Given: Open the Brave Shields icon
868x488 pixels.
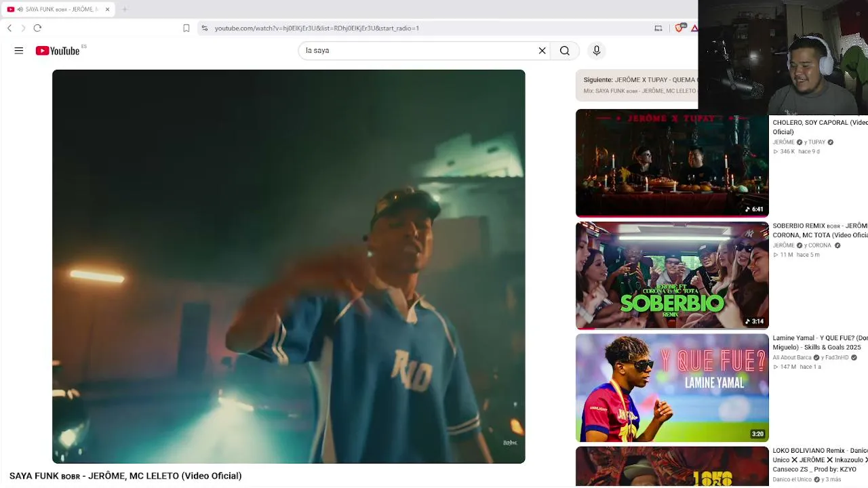Looking at the screenshot, I should [x=680, y=28].
